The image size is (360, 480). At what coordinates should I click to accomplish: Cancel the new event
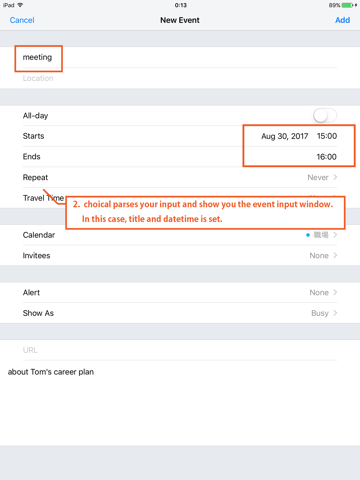coord(22,20)
